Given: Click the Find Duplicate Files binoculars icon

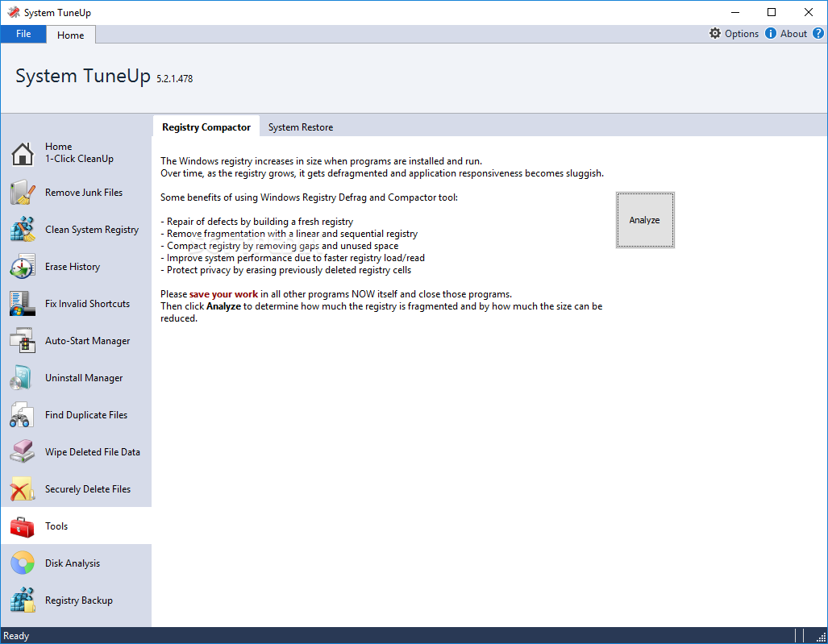Looking at the screenshot, I should (23, 415).
